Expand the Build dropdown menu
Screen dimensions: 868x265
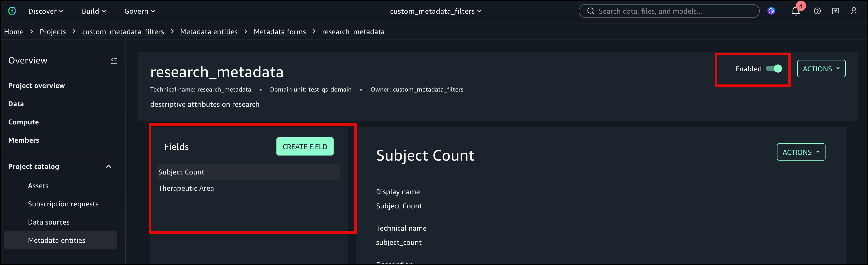tap(94, 11)
